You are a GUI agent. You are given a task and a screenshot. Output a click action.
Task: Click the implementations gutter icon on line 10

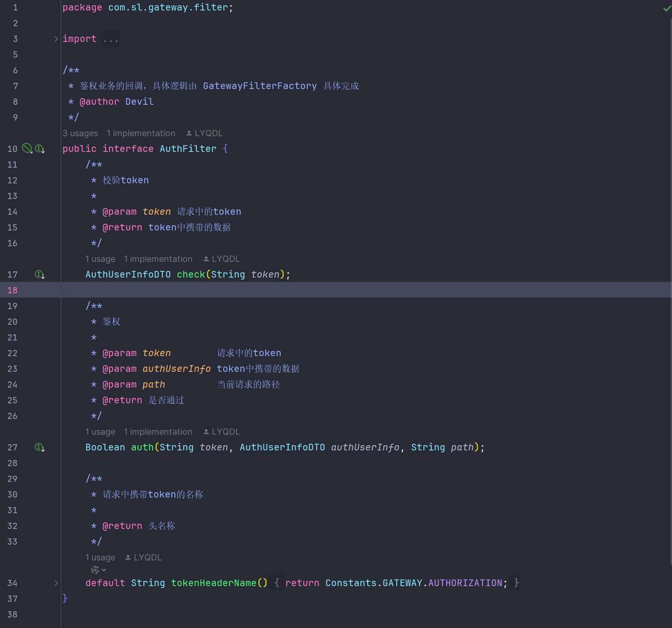point(40,149)
